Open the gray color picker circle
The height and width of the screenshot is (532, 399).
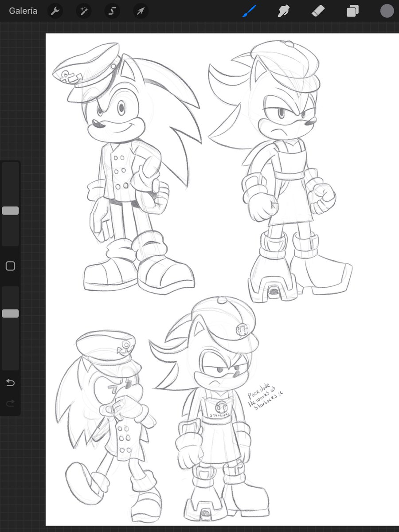click(387, 11)
